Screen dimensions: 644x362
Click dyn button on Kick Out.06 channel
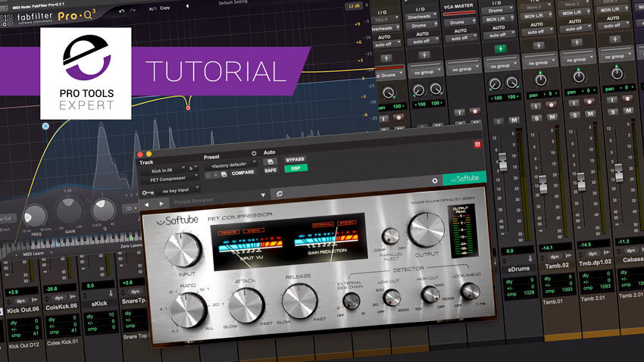click(x=20, y=301)
